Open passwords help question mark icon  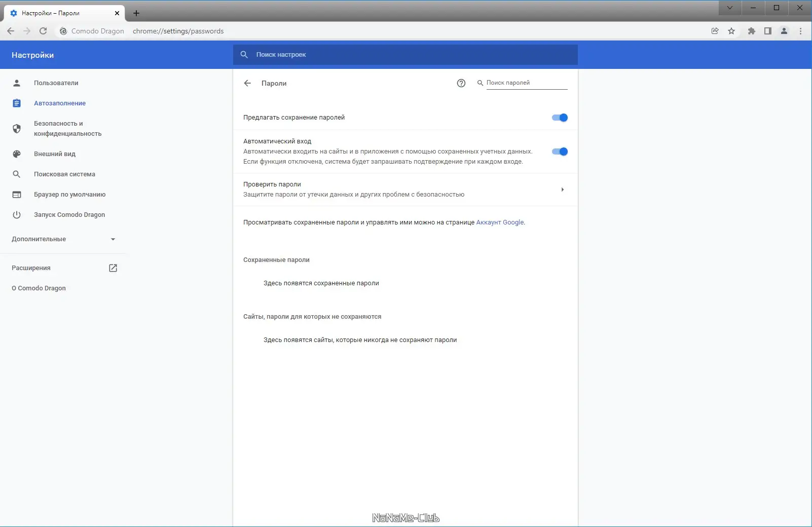461,83
